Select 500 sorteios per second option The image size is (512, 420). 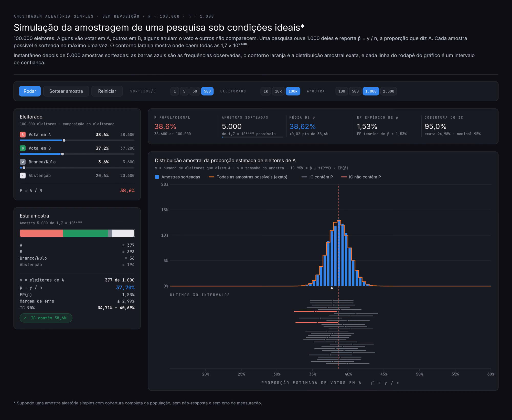tap(207, 91)
